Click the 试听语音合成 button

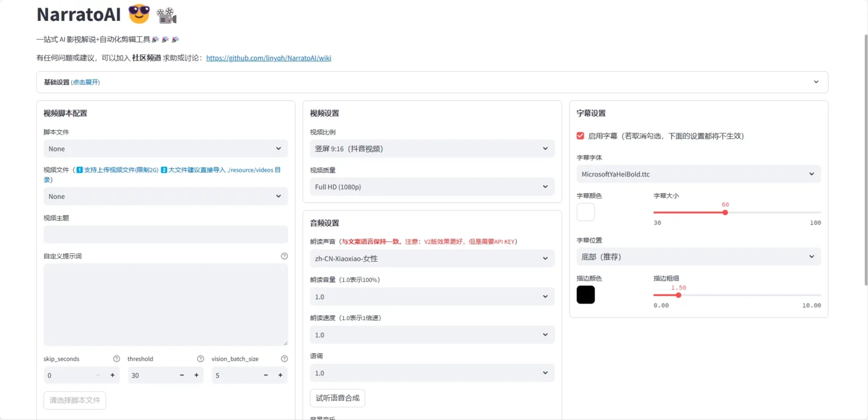tap(338, 398)
